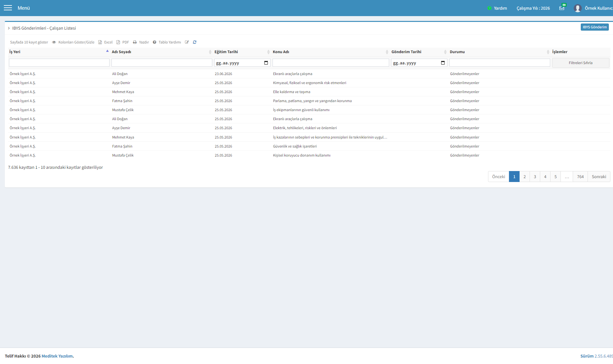Open the Yardım help link
This screenshot has height=364, width=613.
pos(497,8)
